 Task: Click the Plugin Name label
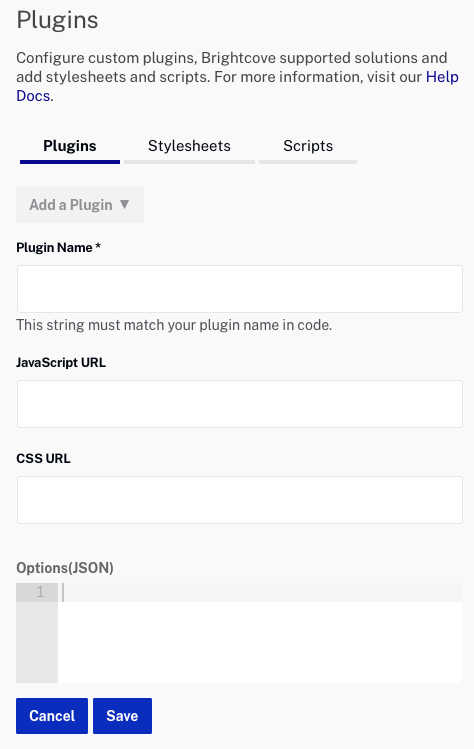[x=58, y=247]
